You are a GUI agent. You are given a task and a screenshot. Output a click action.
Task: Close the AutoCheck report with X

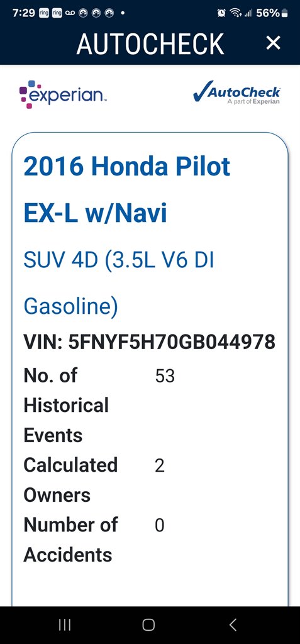(x=273, y=43)
